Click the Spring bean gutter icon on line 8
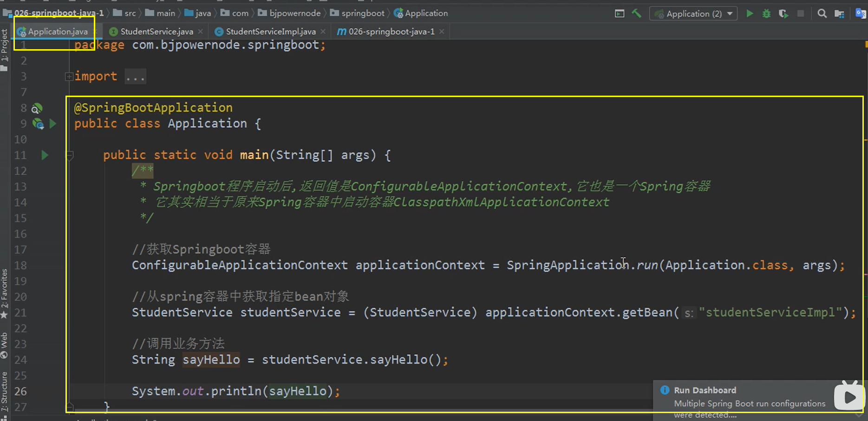This screenshot has width=868, height=421. [37, 109]
